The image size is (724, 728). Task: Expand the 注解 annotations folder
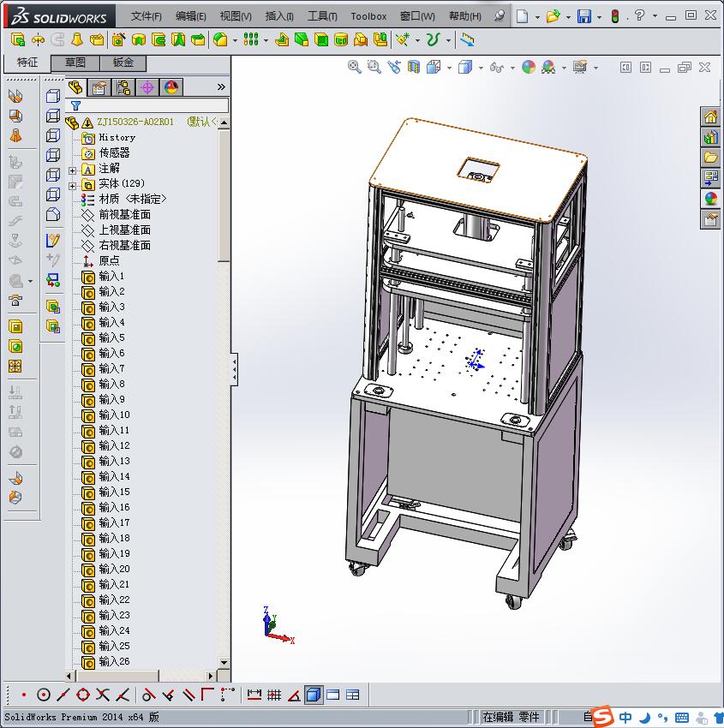click(x=73, y=169)
